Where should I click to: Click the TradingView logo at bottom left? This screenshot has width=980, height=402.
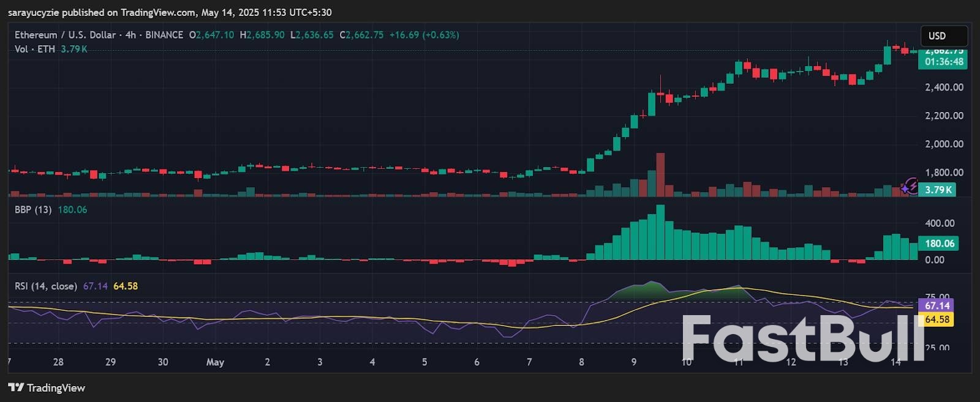(47, 388)
